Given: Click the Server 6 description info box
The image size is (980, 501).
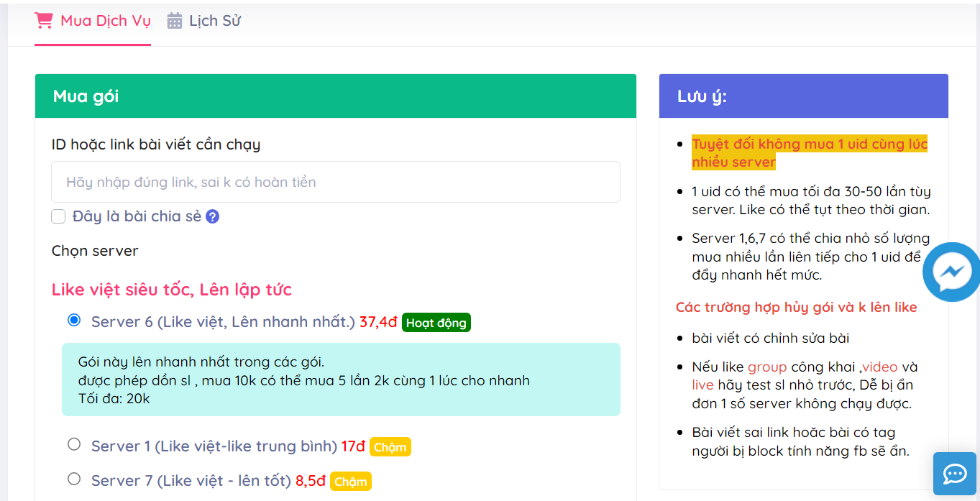Looking at the screenshot, I should coord(341,380).
